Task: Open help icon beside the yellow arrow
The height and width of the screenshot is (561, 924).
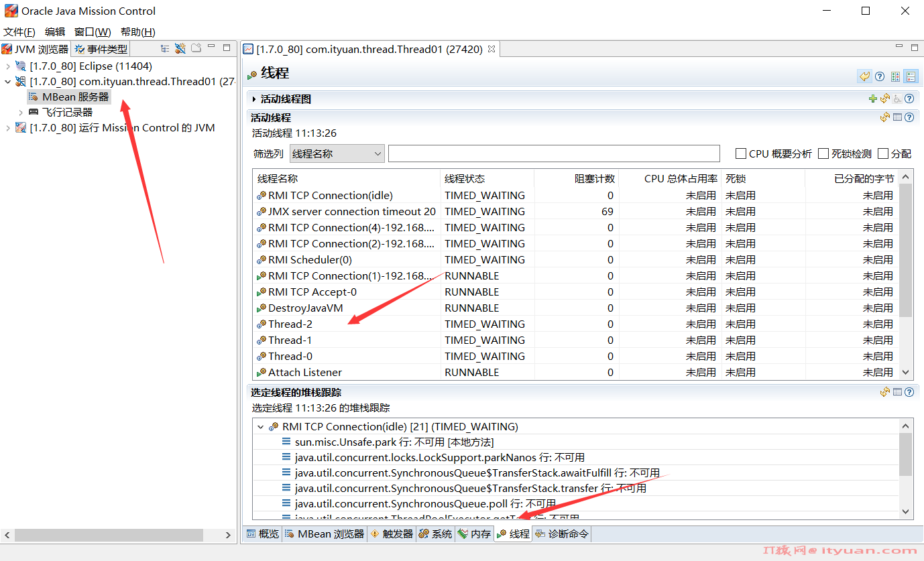Action: coord(880,76)
